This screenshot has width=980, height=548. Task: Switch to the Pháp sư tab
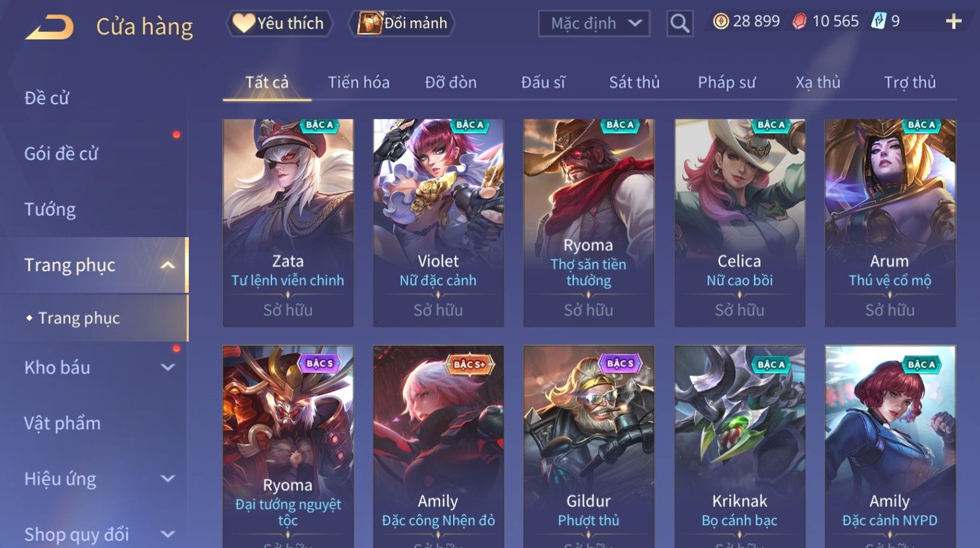coord(727,83)
